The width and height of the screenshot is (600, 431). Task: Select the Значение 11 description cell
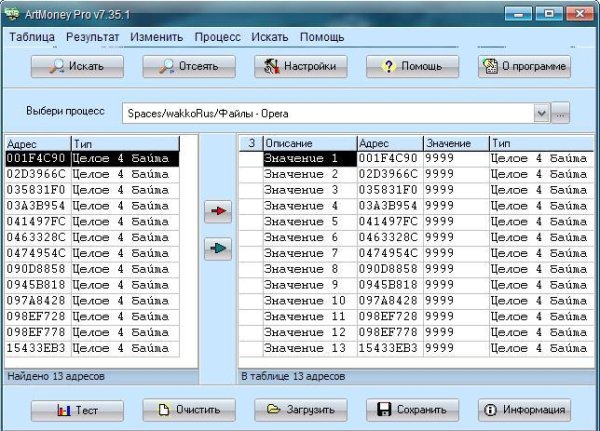[x=310, y=317]
